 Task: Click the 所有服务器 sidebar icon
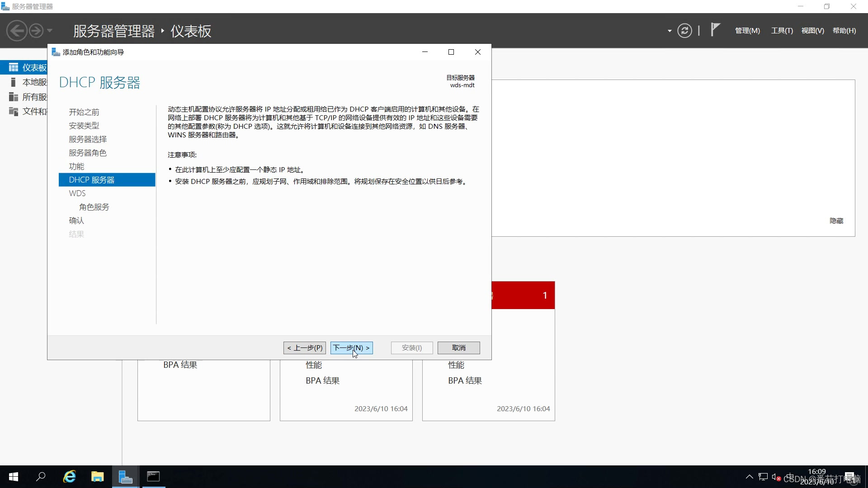13,97
